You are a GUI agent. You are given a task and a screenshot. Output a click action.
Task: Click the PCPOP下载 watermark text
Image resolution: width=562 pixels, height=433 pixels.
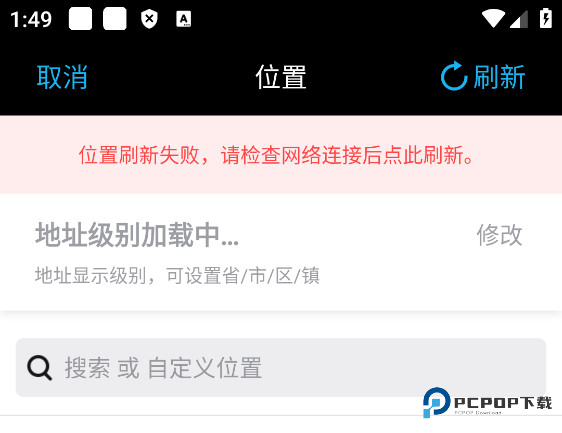[x=503, y=403]
